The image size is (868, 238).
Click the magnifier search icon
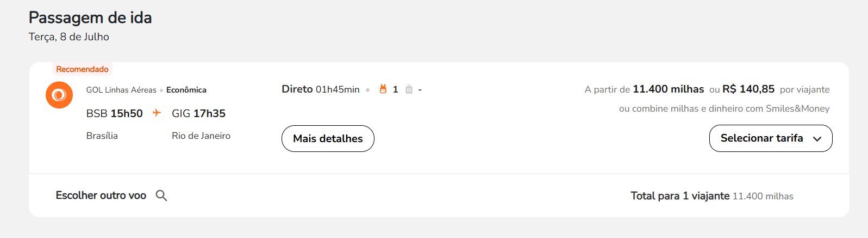[161, 196]
